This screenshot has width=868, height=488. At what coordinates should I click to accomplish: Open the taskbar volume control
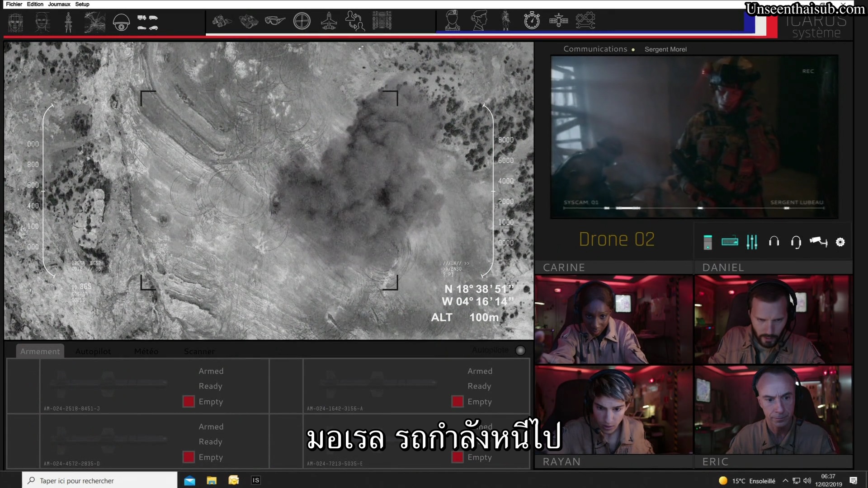pos(807,481)
